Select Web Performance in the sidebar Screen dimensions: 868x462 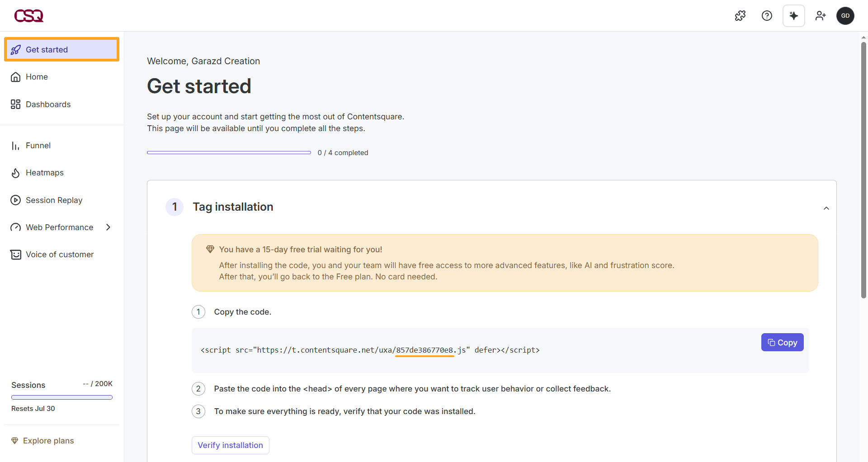click(62, 227)
